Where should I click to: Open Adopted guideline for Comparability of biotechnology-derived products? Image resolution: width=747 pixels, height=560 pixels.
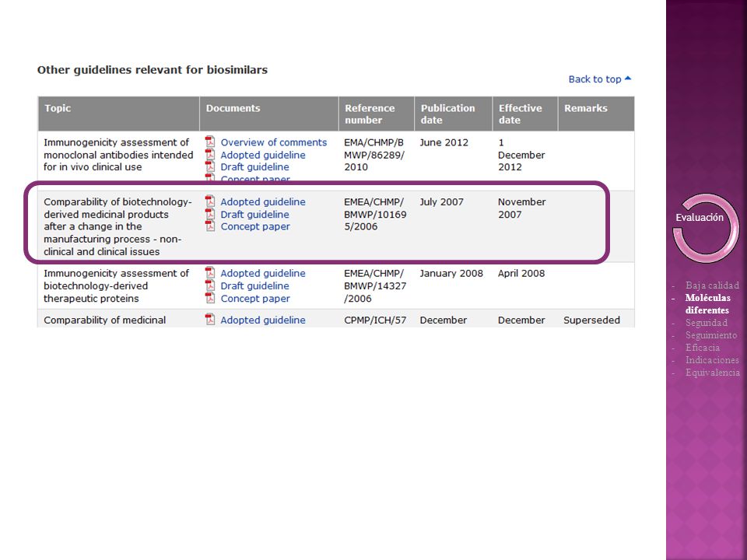coord(263,202)
